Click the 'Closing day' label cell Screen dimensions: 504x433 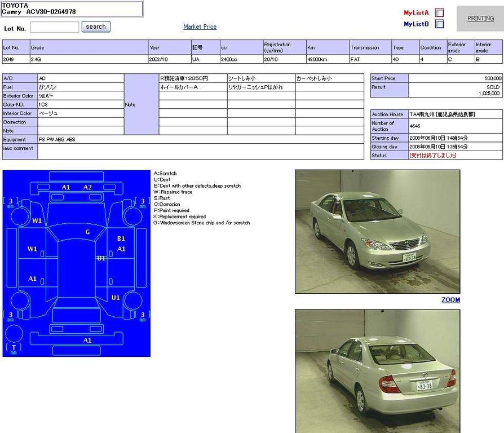click(389, 147)
